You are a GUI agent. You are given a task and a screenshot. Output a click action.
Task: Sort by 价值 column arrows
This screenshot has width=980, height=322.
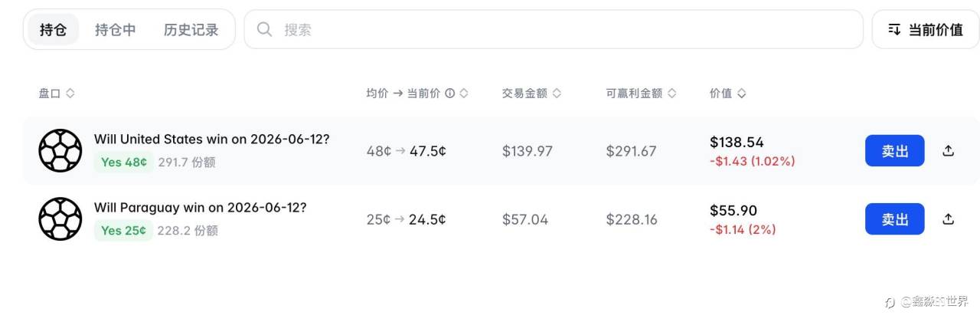741,94
